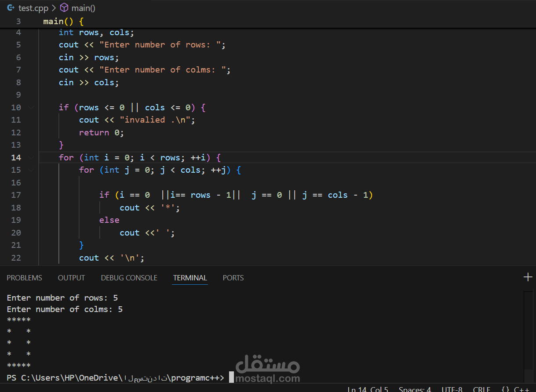Click 'j == cols - 1' in the if condition
536x392 pixels.
point(335,195)
